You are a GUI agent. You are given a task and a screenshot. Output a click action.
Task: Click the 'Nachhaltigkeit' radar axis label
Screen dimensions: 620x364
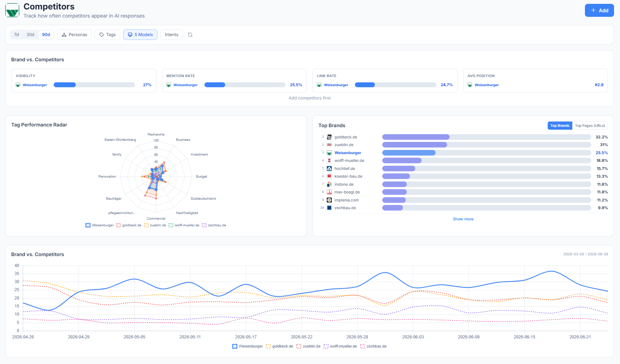pyautogui.click(x=187, y=213)
